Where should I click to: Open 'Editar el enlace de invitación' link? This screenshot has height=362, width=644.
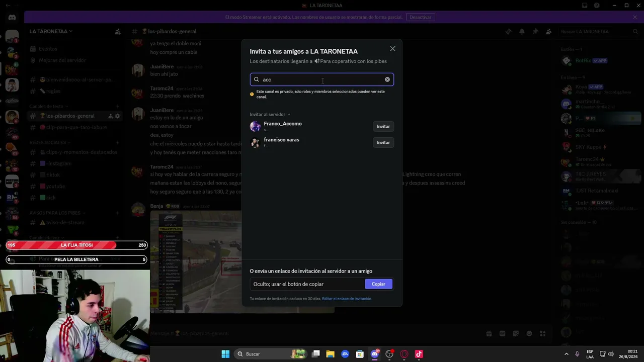(347, 299)
